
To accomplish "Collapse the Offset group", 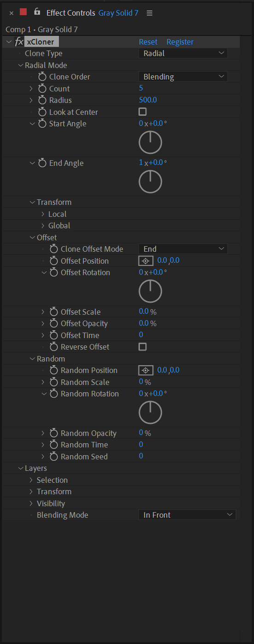I will (x=32, y=237).
